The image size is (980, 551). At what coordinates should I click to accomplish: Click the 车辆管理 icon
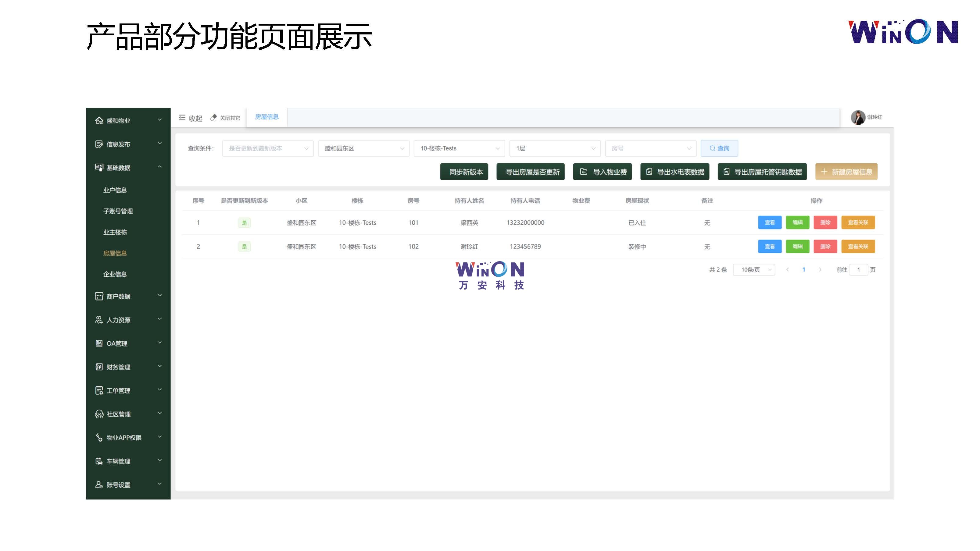point(99,461)
